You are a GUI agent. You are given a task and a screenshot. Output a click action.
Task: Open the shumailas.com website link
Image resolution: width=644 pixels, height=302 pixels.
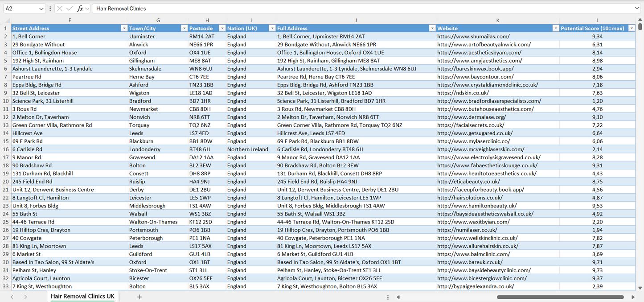point(473,37)
